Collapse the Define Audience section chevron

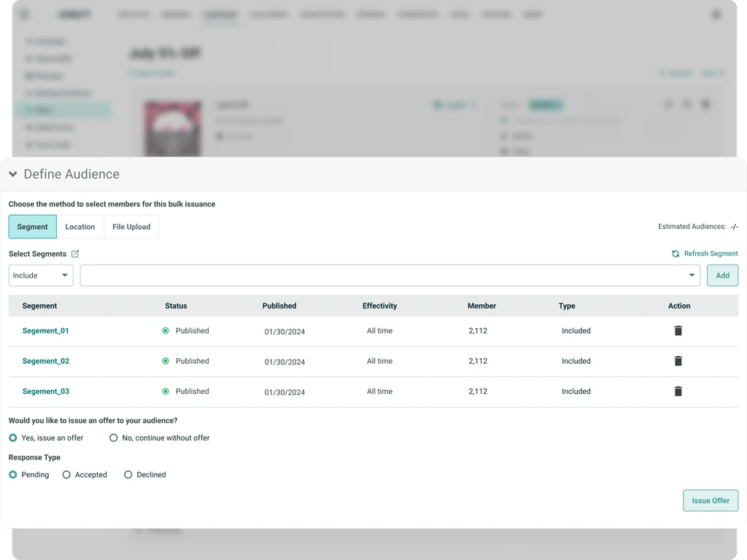click(13, 174)
